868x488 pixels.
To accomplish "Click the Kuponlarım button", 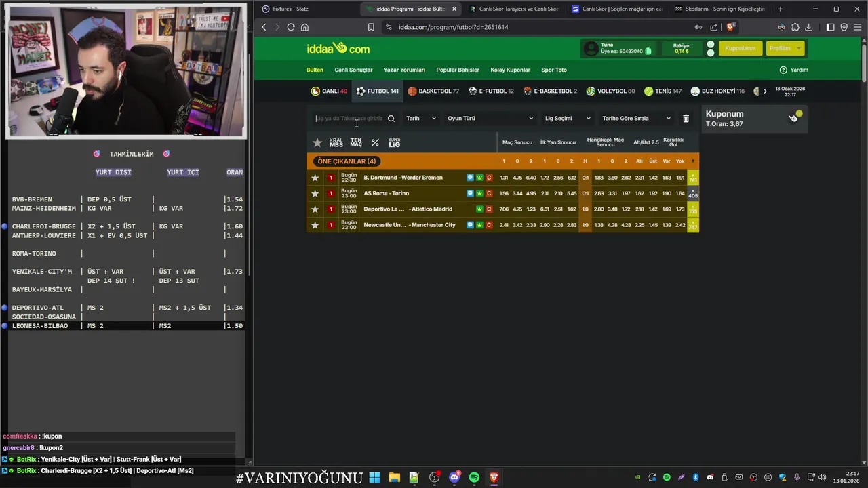I will (740, 49).
